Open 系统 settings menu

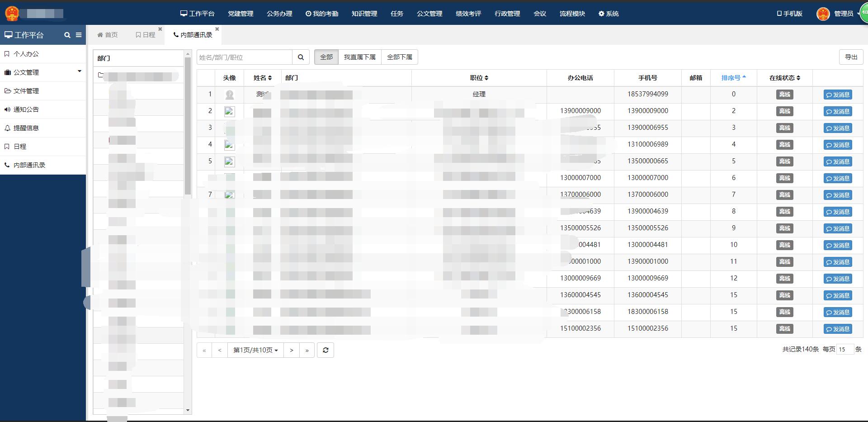(x=609, y=14)
